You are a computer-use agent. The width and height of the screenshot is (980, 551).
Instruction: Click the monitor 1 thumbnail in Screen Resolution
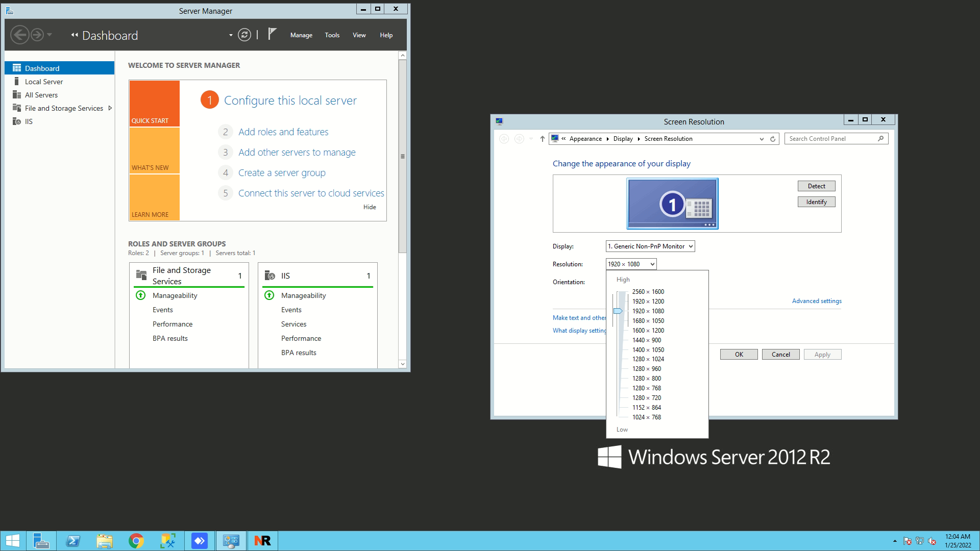pos(672,204)
